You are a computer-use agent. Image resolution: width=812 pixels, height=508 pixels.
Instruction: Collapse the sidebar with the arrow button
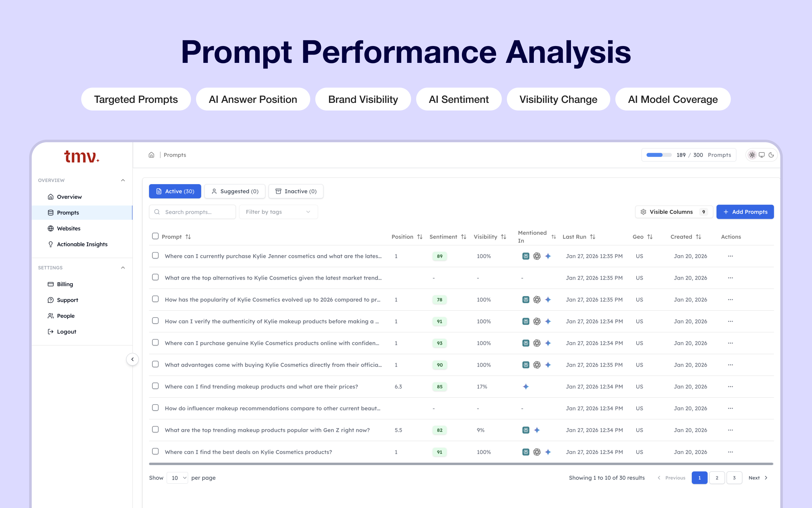[133, 359]
